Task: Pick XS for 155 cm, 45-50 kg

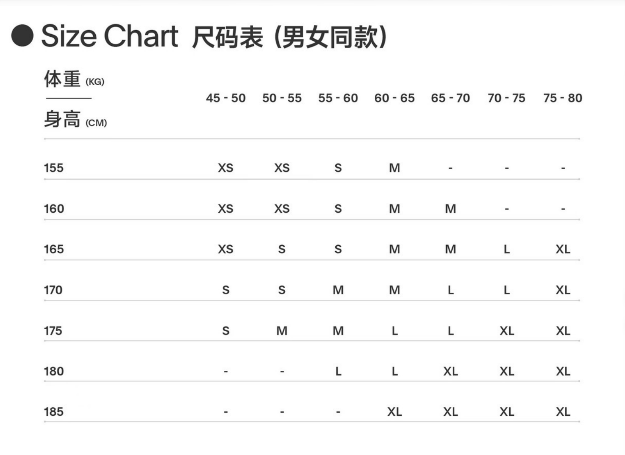Action: [225, 168]
